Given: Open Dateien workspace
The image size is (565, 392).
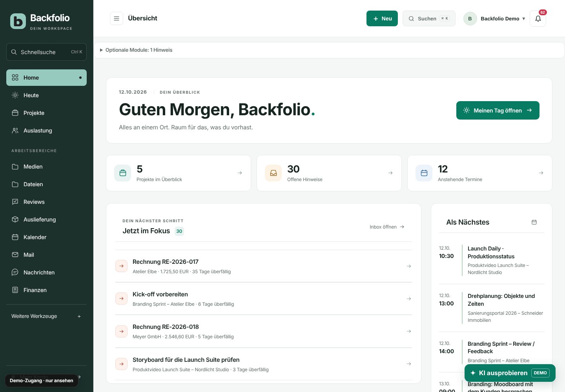Looking at the screenshot, I should [46, 184].
